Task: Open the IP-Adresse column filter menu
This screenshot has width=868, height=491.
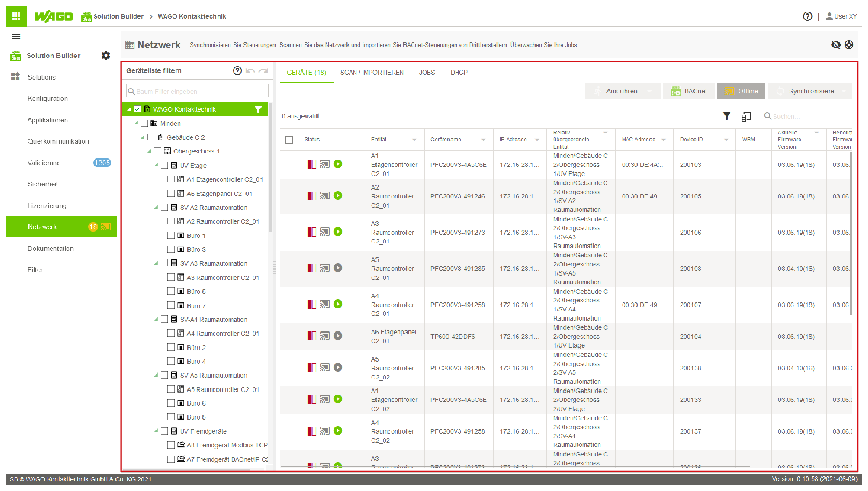Action: 537,139
